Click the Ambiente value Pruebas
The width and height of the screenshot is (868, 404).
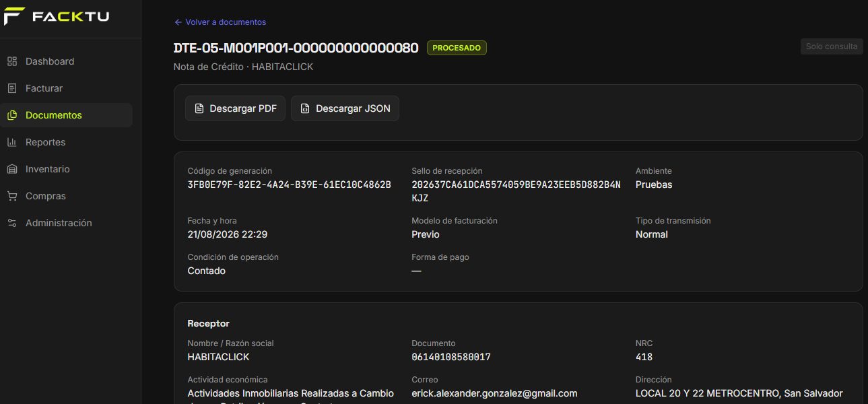coord(654,184)
